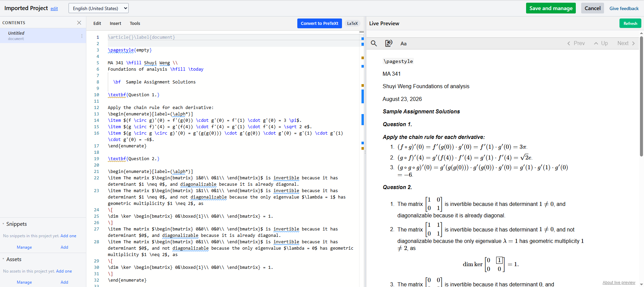Image resolution: width=644 pixels, height=287 pixels.
Task: Click the search icon in Live Preview
Action: click(x=374, y=43)
